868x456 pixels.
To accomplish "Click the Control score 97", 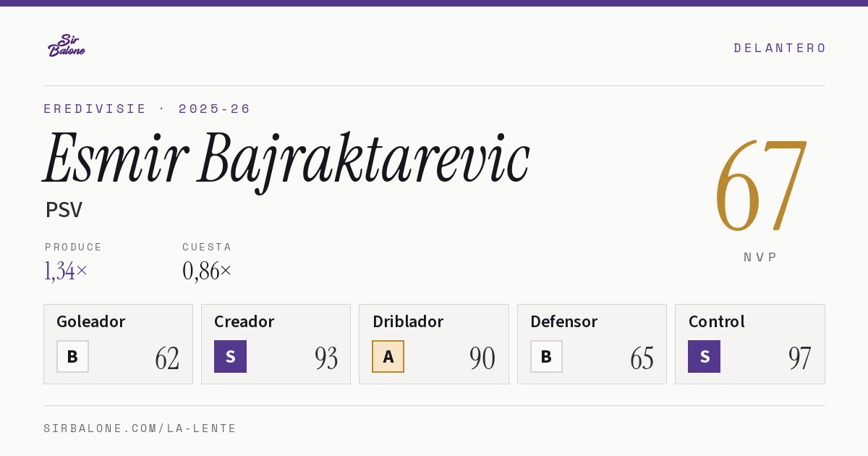I will click(x=799, y=358).
